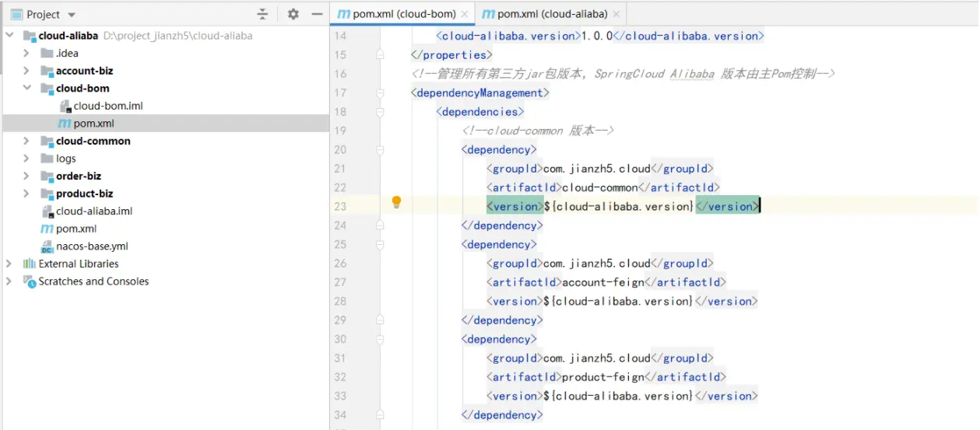Expand External Libraries node
This screenshot has width=980, height=430.
click(10, 264)
